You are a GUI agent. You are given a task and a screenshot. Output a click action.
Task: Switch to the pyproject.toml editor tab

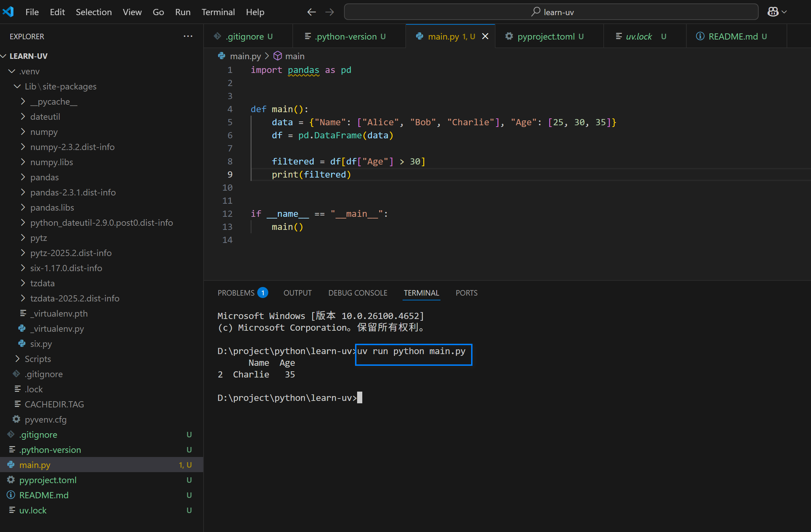(549, 36)
